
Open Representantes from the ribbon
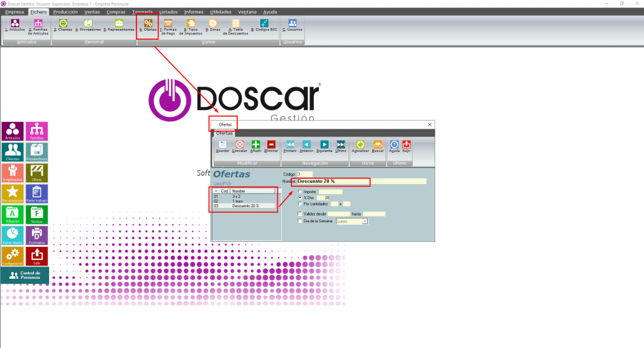click(x=119, y=26)
